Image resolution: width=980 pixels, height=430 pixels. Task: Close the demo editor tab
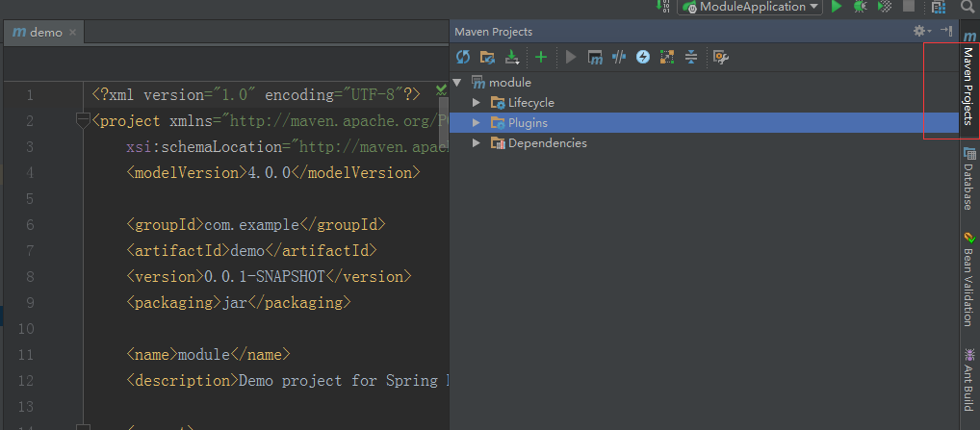pos(72,33)
